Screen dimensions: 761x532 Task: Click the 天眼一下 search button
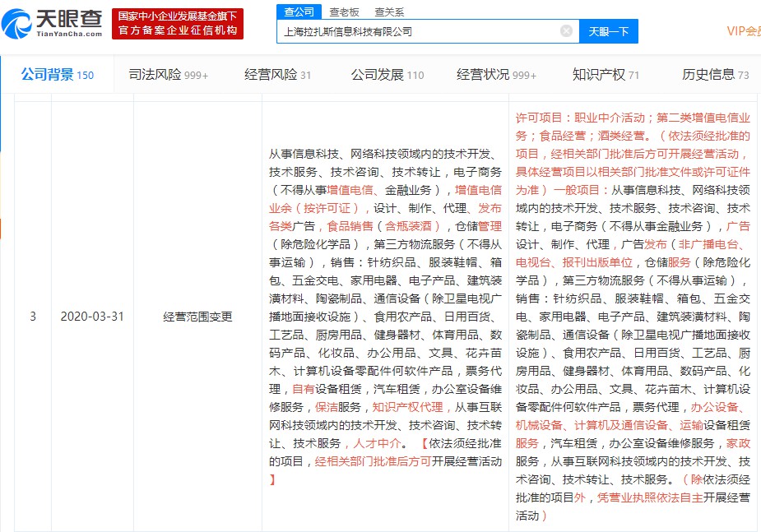(609, 31)
